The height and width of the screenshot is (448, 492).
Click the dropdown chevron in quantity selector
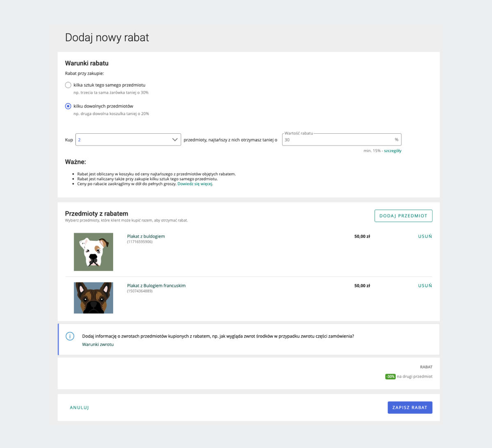point(175,140)
